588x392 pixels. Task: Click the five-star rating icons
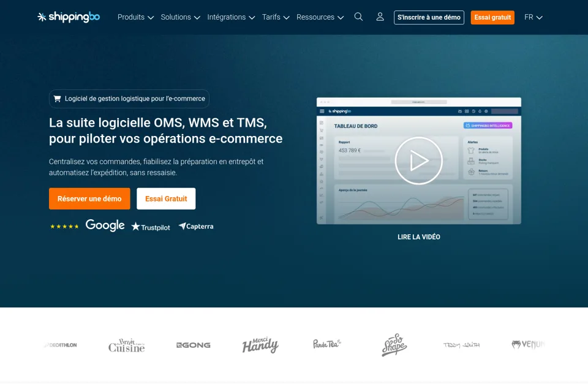(x=64, y=226)
